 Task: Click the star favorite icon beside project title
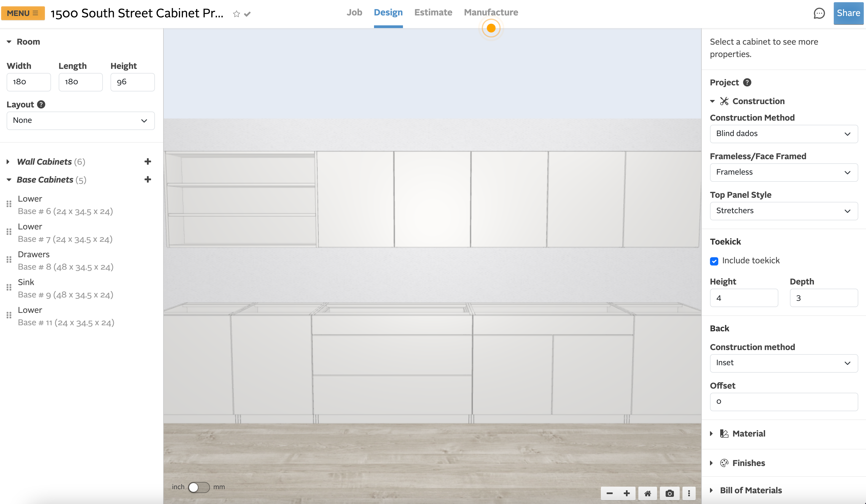(236, 14)
